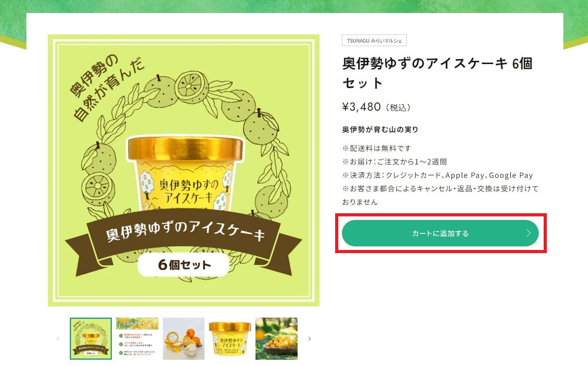Image resolution: width=588 pixels, height=366 pixels.
Task: Show previous thumbnails with the left carousel arrow
Action: [58, 339]
